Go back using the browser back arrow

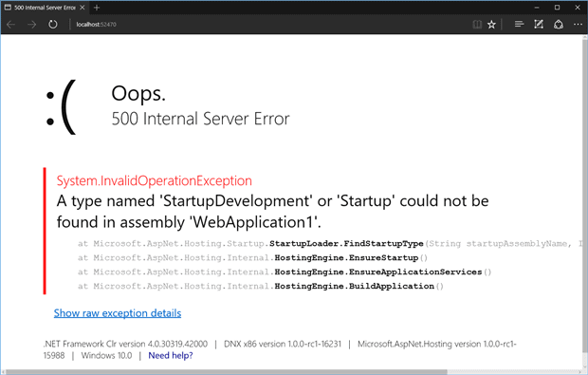coord(10,25)
